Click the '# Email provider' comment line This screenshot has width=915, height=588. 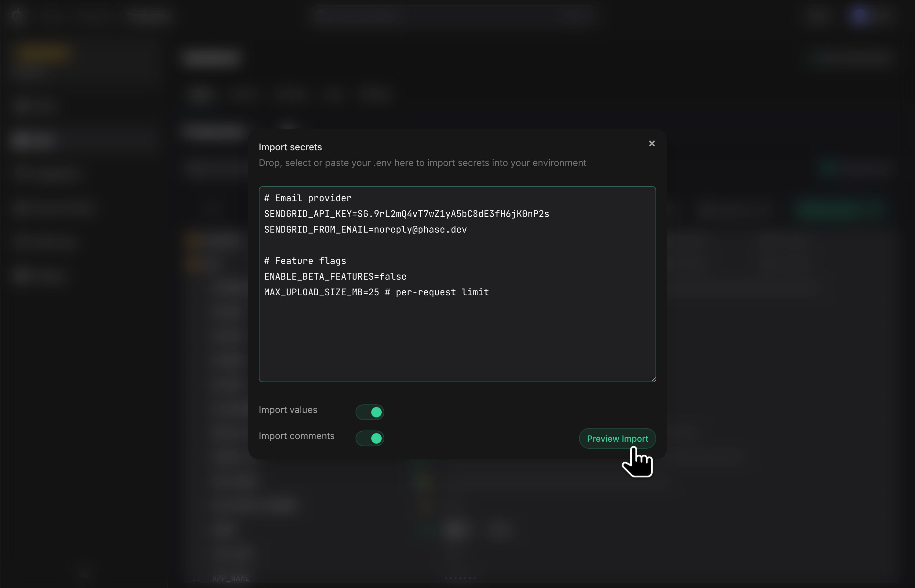pos(308,198)
